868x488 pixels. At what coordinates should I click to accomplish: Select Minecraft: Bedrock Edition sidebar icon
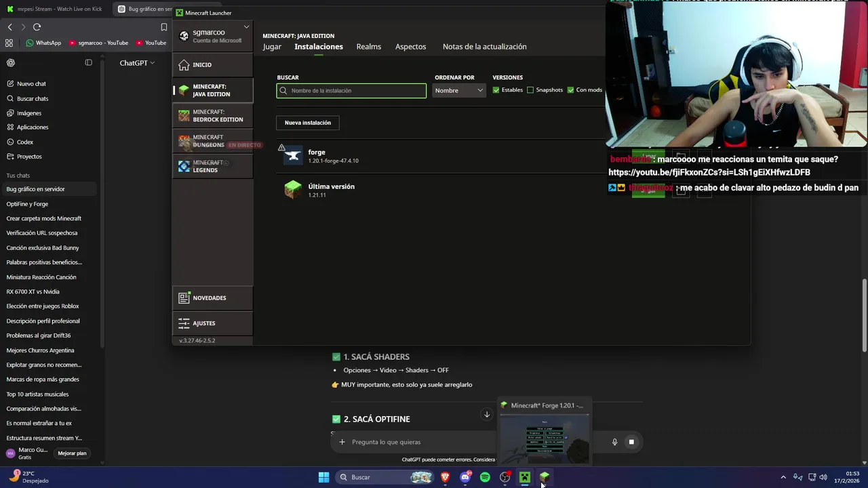coord(184,116)
